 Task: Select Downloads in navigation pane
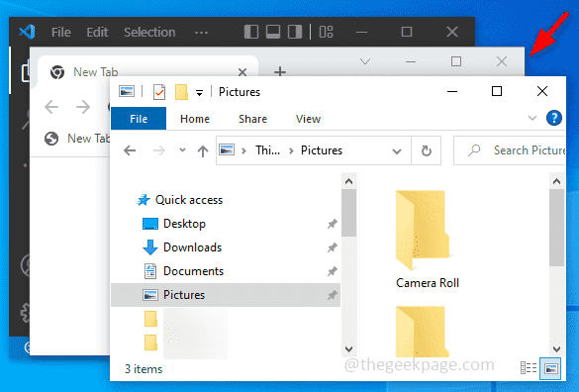click(192, 247)
